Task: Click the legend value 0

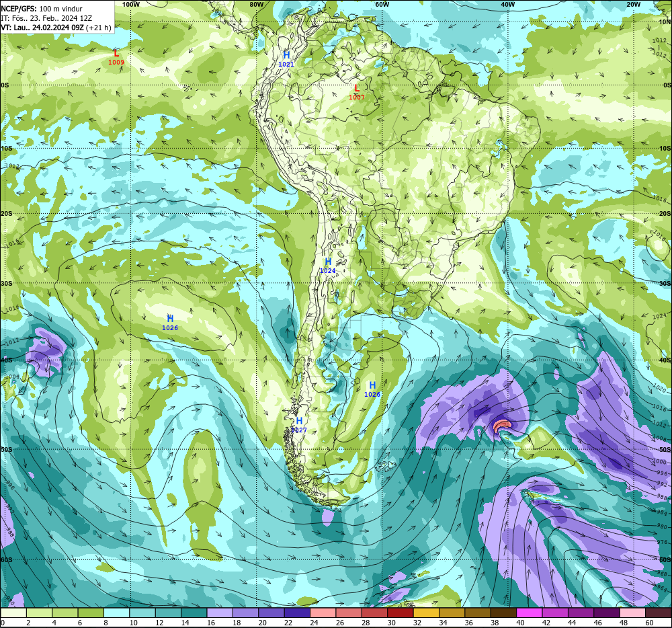Action: point(3,623)
